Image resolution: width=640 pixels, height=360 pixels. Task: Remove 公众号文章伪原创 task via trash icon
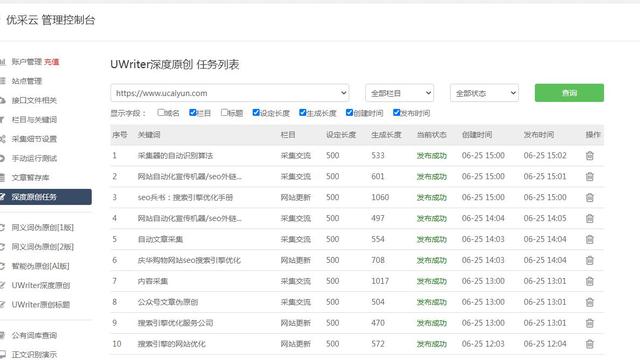589,302
